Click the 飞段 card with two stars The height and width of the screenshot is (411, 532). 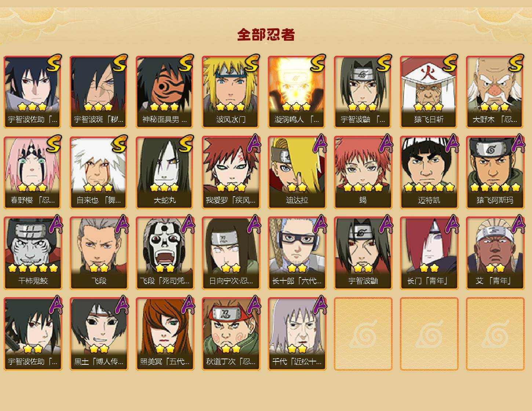99,253
